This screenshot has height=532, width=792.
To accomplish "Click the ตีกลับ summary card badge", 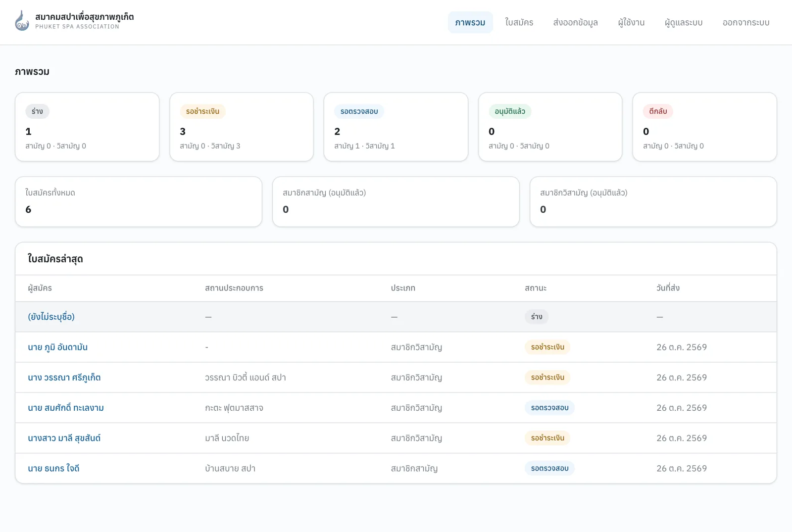I will (658, 111).
